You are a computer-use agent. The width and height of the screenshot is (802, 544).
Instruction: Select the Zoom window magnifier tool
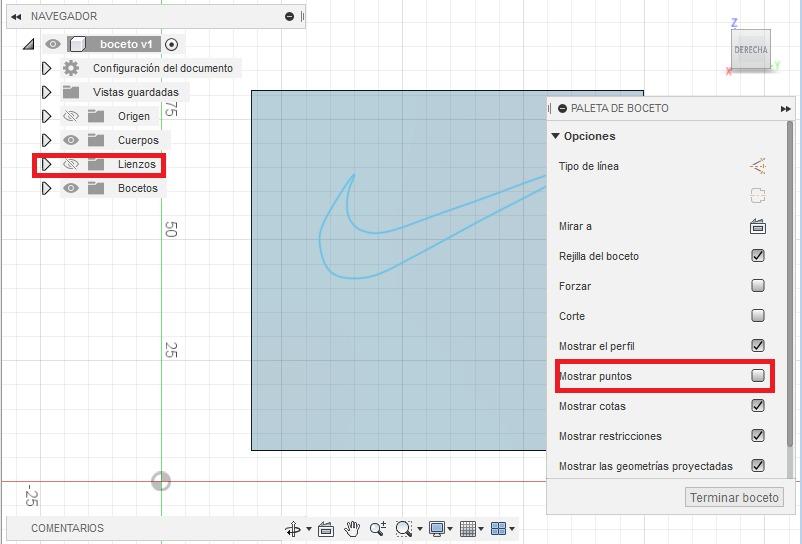[x=404, y=529]
